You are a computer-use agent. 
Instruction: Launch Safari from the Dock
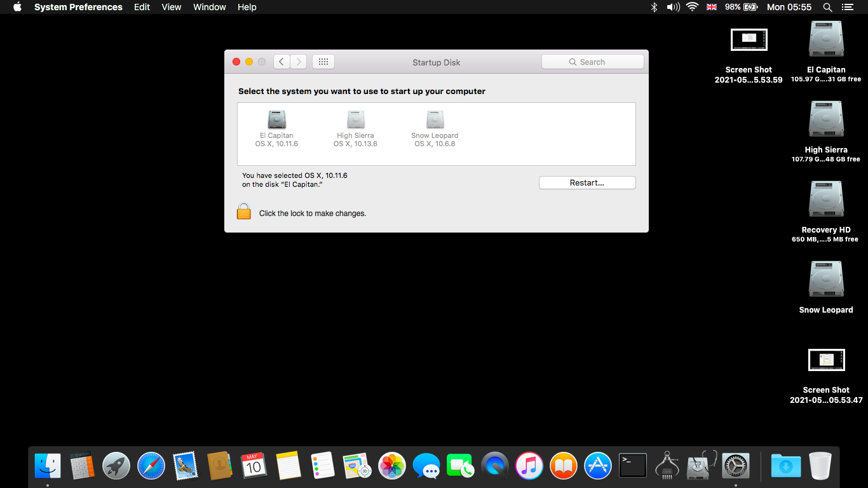coord(151,466)
